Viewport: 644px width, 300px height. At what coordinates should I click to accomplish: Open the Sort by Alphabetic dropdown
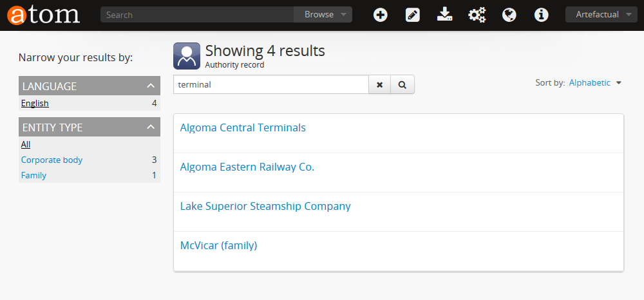595,83
